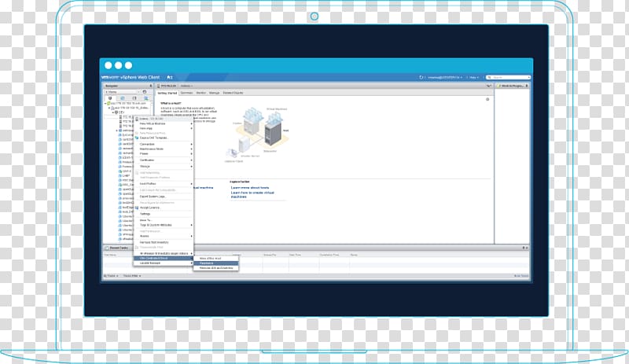Open Connection submenu
The height and width of the screenshot is (364, 629).
pyautogui.click(x=164, y=144)
